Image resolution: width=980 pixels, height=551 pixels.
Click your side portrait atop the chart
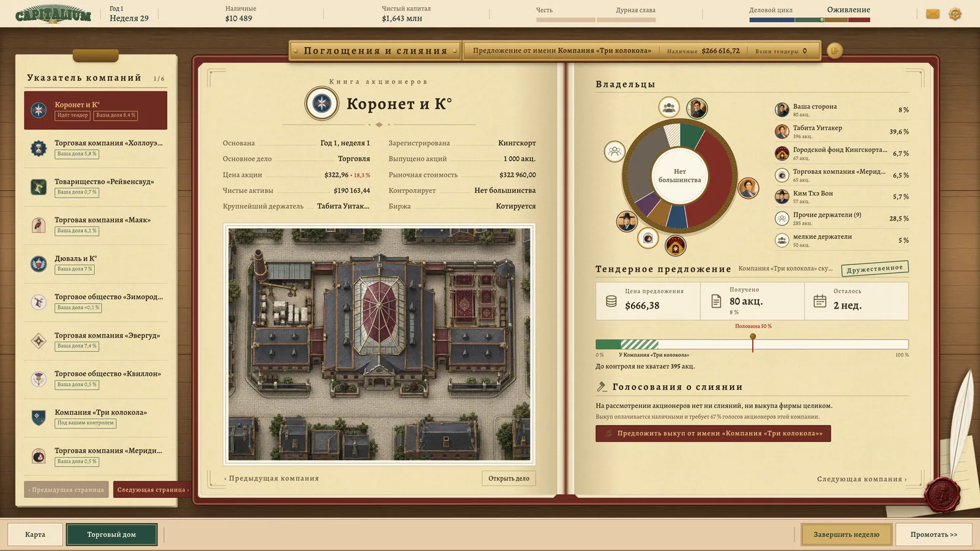pyautogui.click(x=696, y=108)
